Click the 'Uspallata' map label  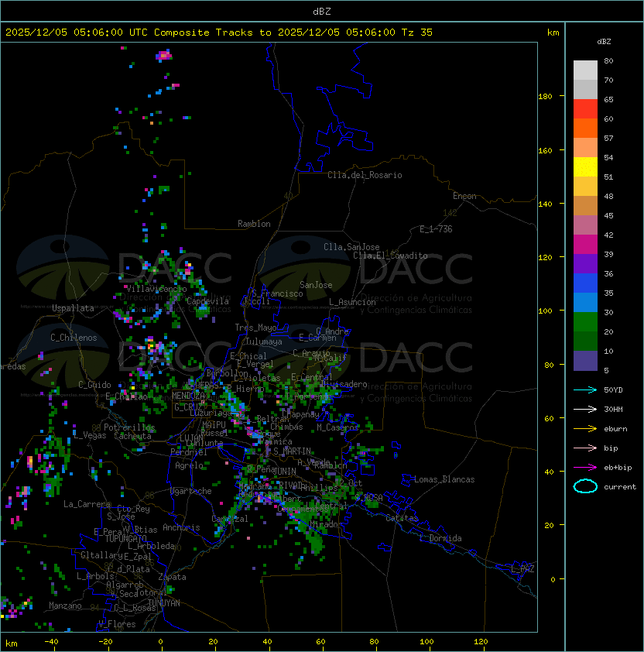(x=73, y=308)
